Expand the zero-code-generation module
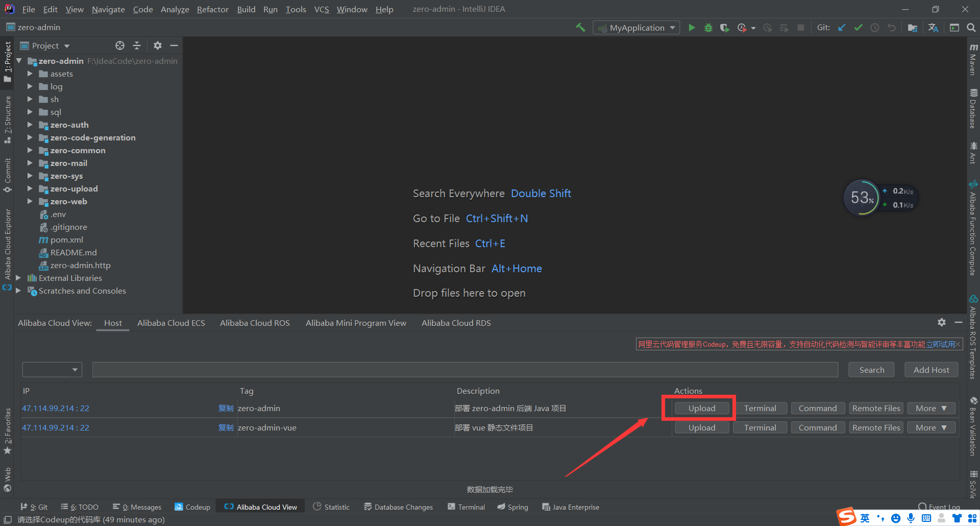 pyautogui.click(x=30, y=137)
